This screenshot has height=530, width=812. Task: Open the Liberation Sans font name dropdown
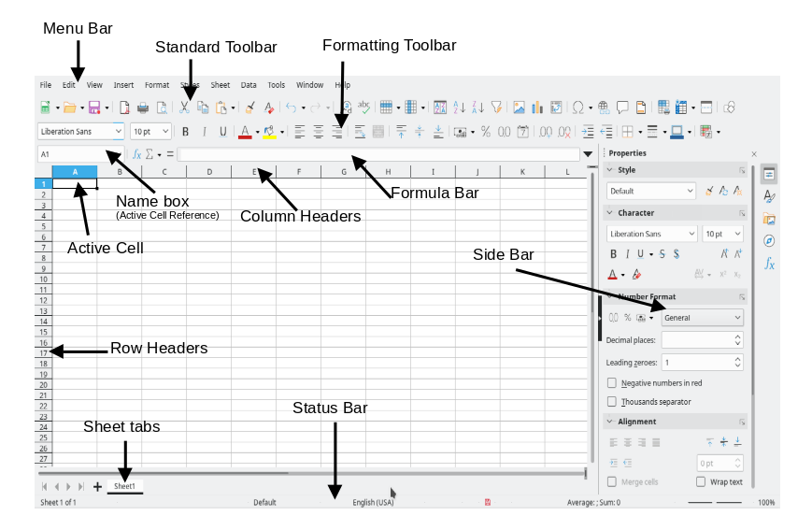click(80, 132)
